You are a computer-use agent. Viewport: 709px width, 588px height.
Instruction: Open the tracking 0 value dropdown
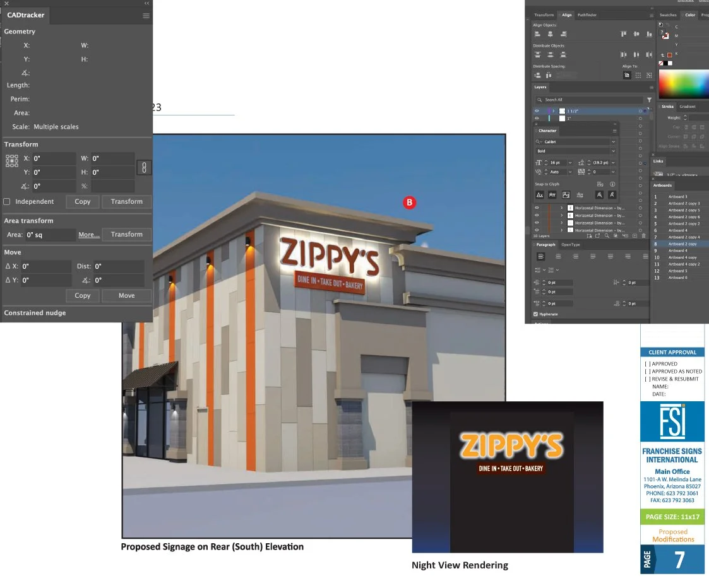tap(613, 172)
